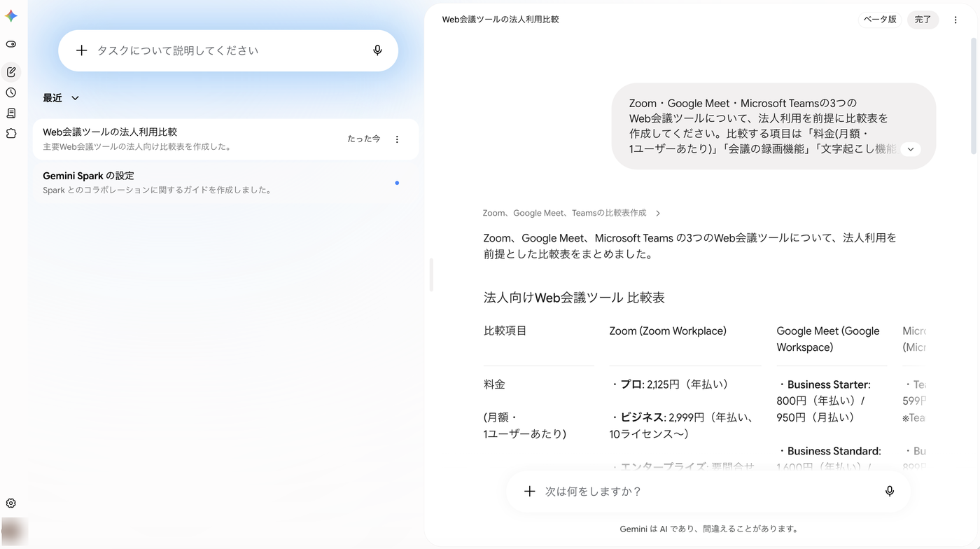Click the たった今 timestamp
Image resolution: width=980 pixels, height=549 pixels.
[x=364, y=139]
